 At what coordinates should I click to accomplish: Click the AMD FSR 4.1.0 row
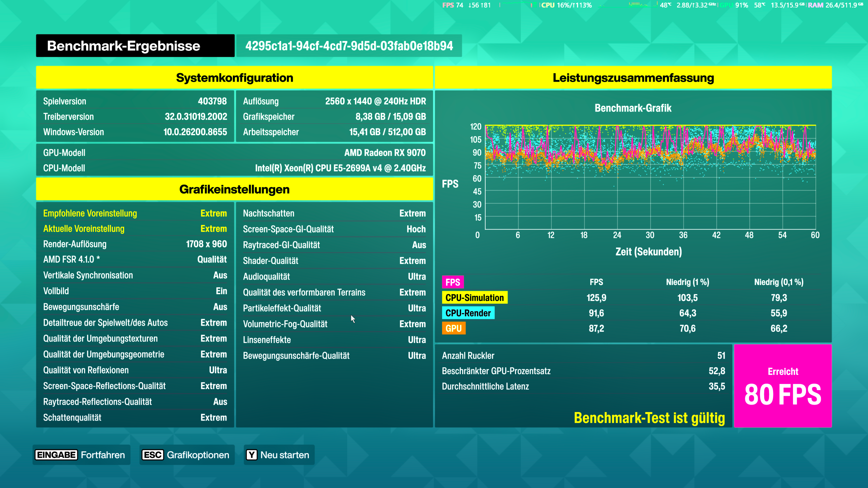(135, 259)
